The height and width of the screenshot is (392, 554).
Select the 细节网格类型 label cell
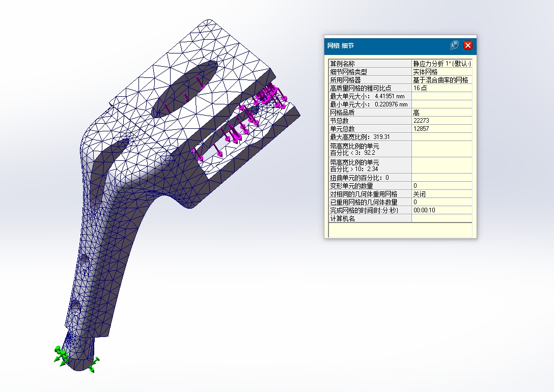pos(370,72)
